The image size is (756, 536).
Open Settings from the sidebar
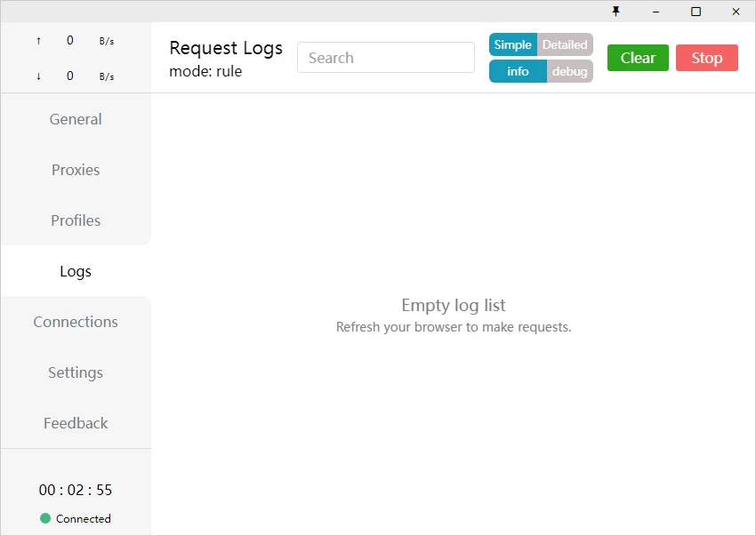[x=76, y=372]
